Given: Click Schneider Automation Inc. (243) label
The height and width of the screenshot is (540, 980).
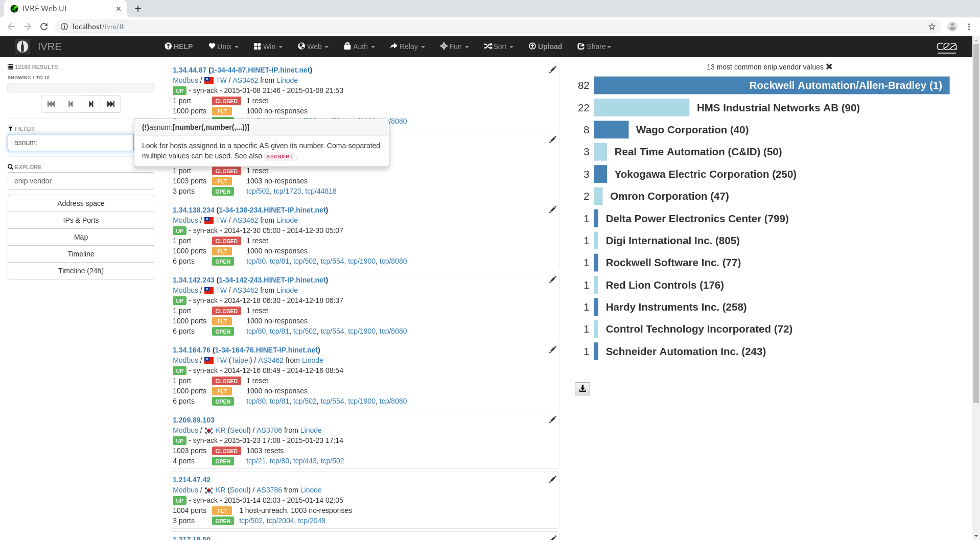Looking at the screenshot, I should (x=686, y=351).
